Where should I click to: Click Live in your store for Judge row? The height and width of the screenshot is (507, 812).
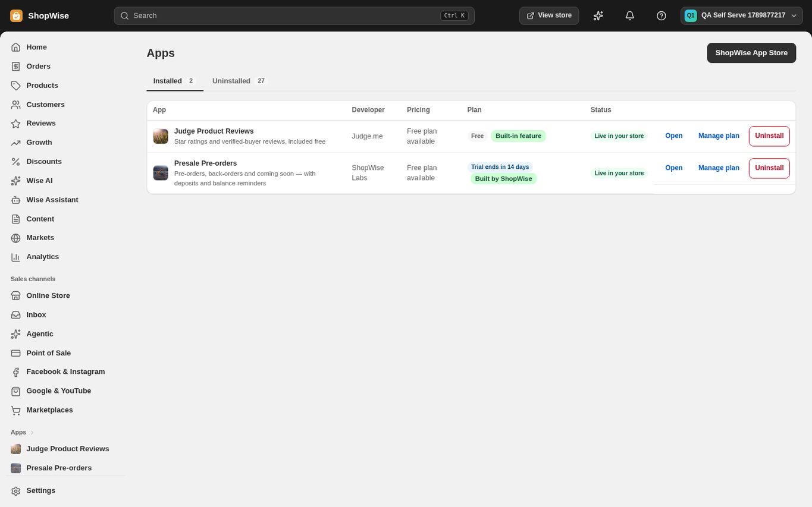pyautogui.click(x=619, y=136)
